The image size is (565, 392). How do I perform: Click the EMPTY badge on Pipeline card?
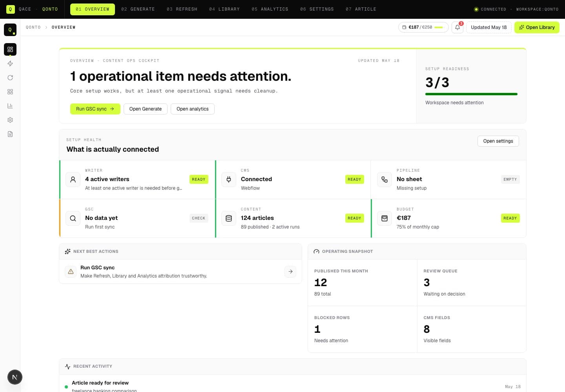pos(510,180)
